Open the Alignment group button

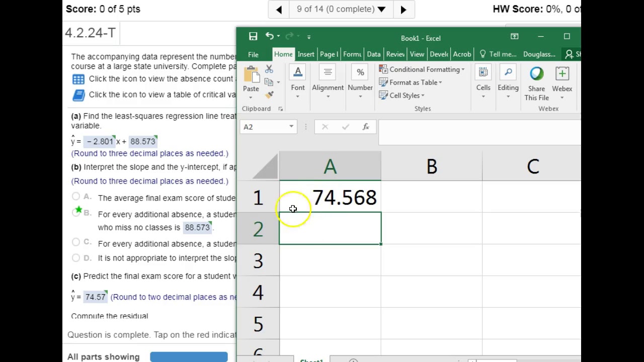tap(328, 82)
